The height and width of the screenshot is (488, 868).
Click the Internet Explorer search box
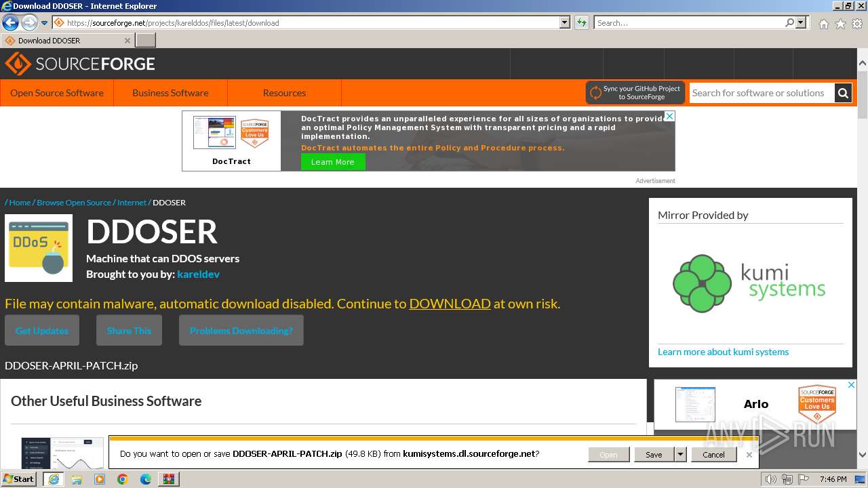688,22
